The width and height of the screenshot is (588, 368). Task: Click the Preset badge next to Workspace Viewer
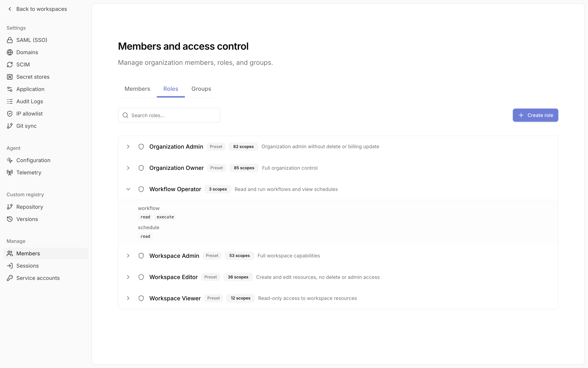point(213,298)
